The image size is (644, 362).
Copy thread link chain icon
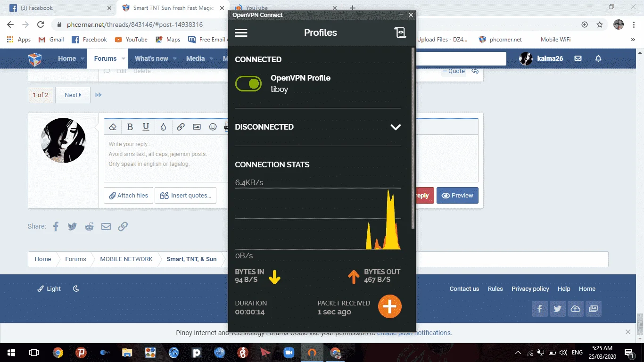pyautogui.click(x=123, y=226)
